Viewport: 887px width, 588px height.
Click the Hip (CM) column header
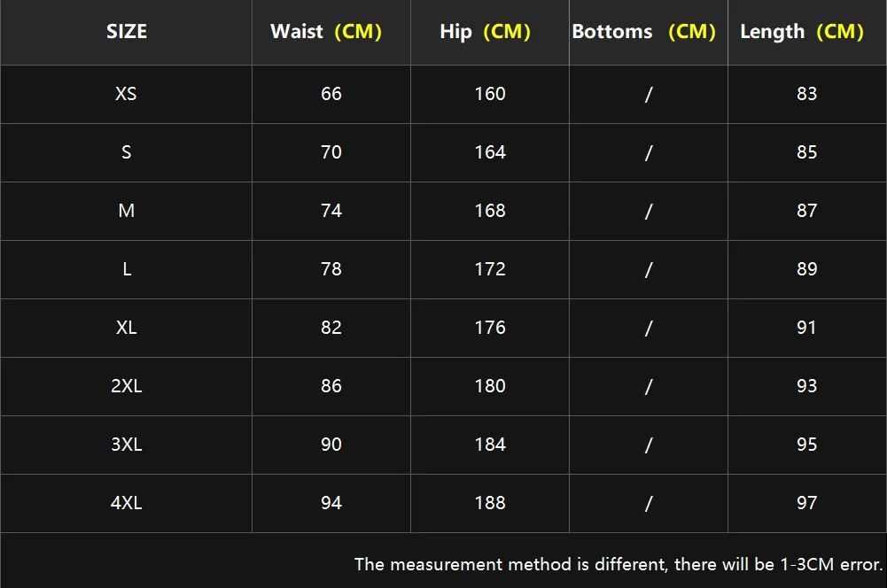coord(485,32)
